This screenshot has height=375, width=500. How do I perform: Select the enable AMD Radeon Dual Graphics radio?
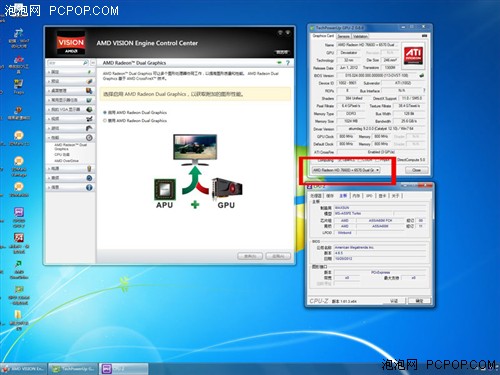click(105, 113)
